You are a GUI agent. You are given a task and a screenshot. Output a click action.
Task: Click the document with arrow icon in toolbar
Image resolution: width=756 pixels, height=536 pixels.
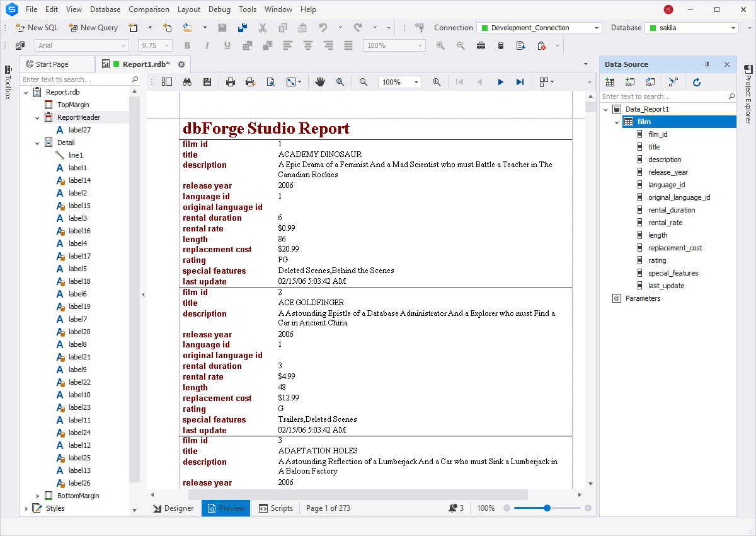click(x=521, y=45)
